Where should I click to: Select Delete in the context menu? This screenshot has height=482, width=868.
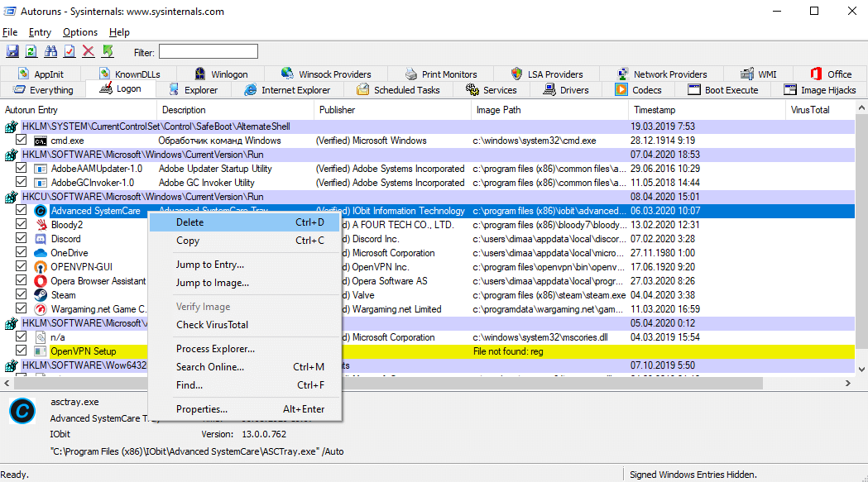pos(189,222)
